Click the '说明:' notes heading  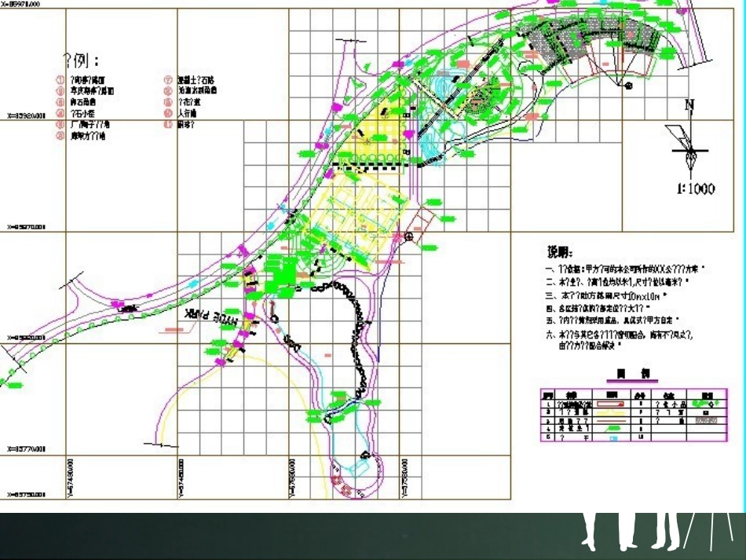pyautogui.click(x=560, y=251)
